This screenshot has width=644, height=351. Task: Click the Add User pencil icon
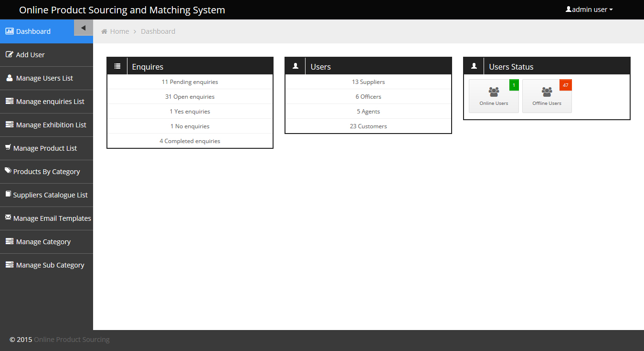click(9, 54)
